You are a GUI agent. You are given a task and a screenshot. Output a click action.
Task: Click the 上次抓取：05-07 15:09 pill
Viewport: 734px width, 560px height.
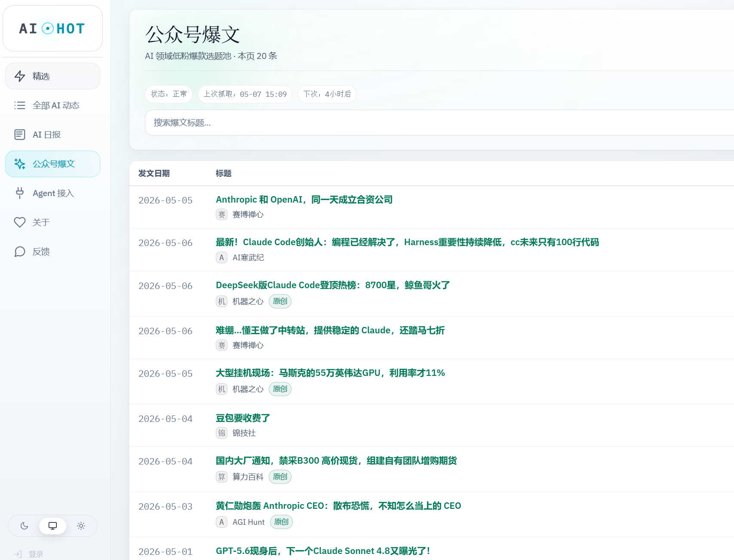(245, 94)
